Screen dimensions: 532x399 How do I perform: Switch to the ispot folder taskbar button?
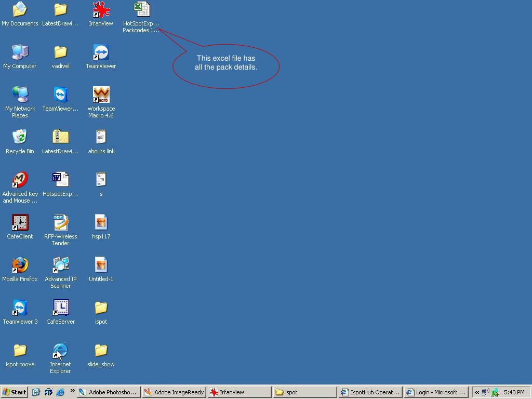[x=304, y=392]
